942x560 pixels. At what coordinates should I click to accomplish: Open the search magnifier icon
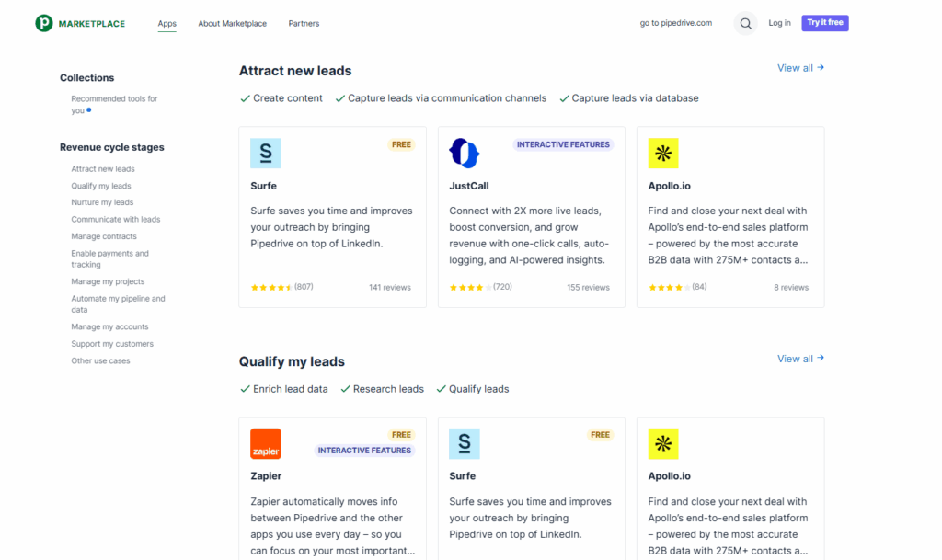click(x=745, y=23)
